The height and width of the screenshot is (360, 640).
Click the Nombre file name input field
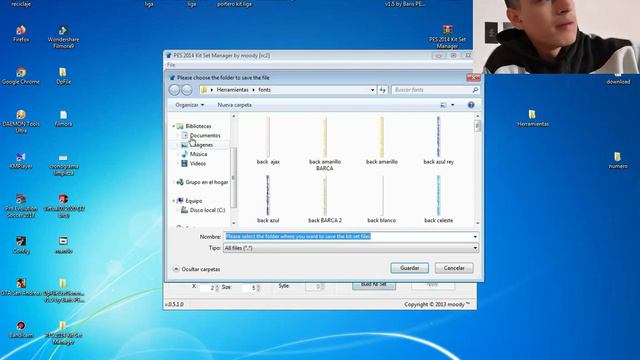pyautogui.click(x=351, y=237)
